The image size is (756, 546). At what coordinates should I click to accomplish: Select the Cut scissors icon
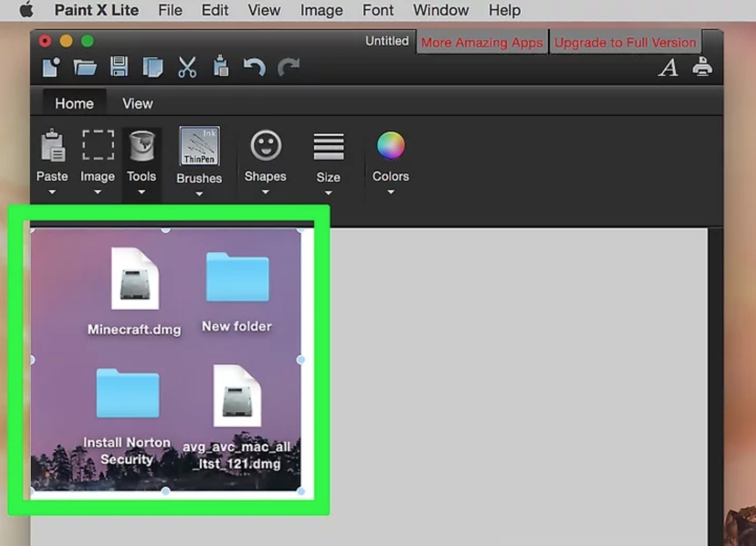point(187,68)
